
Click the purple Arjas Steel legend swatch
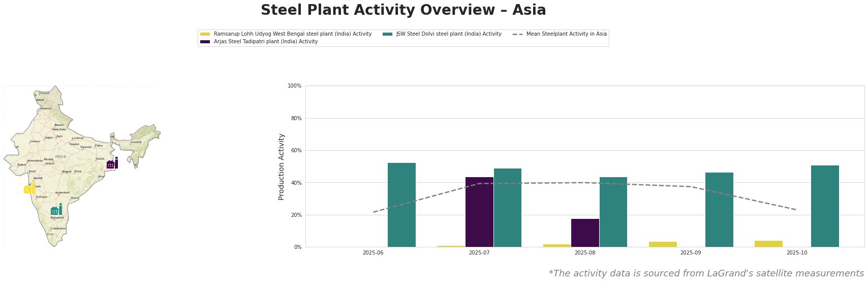pos(205,42)
